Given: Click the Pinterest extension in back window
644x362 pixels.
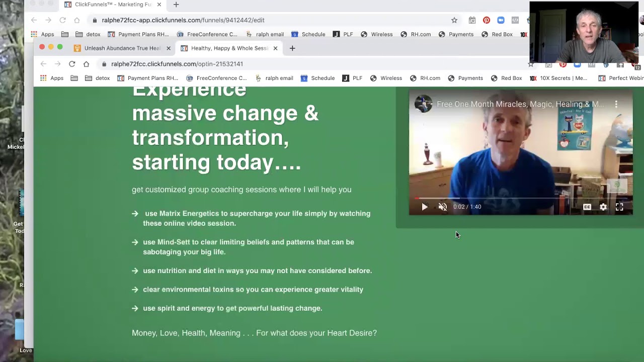Looking at the screenshot, I should 487,20.
